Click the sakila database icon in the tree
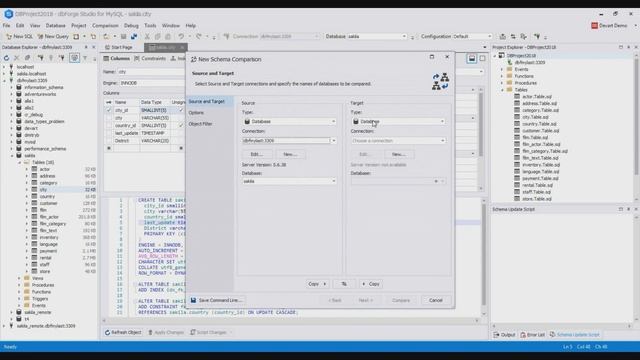Screen dimensions: 640x360 [x=19, y=156]
